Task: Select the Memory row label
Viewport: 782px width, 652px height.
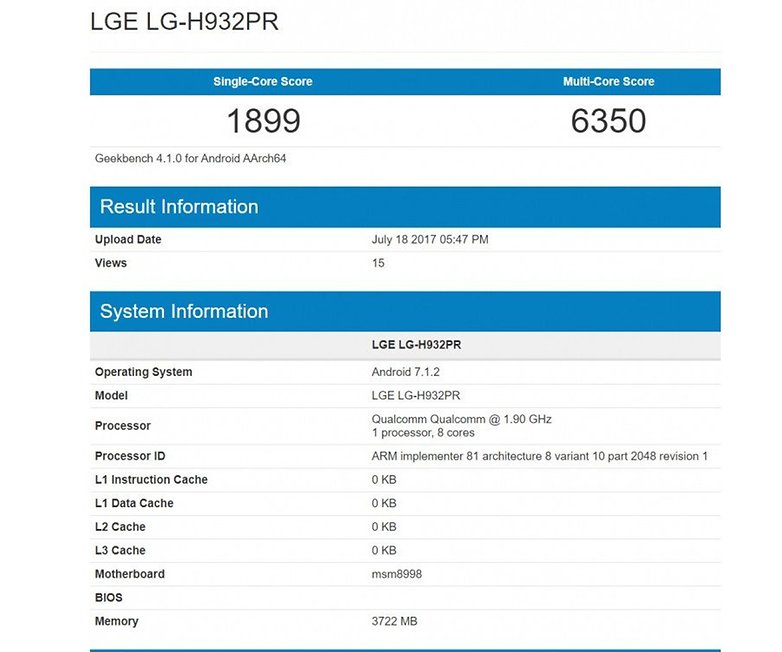Action: click(117, 621)
